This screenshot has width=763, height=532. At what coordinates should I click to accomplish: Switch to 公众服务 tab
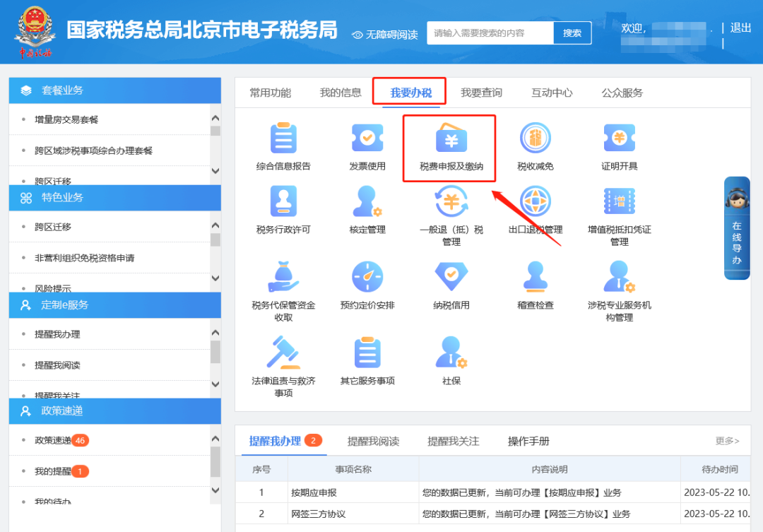coord(622,93)
